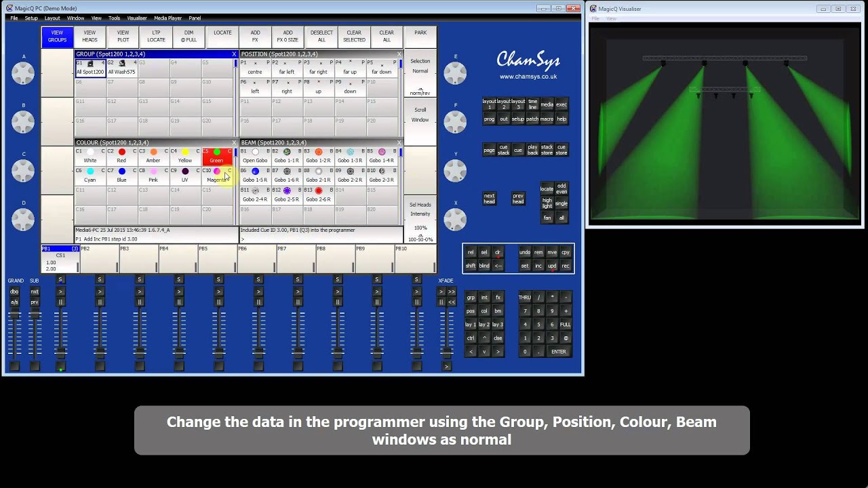Screen dimensions: 868x488
Task: Click the rec record button
Action: [566, 266]
